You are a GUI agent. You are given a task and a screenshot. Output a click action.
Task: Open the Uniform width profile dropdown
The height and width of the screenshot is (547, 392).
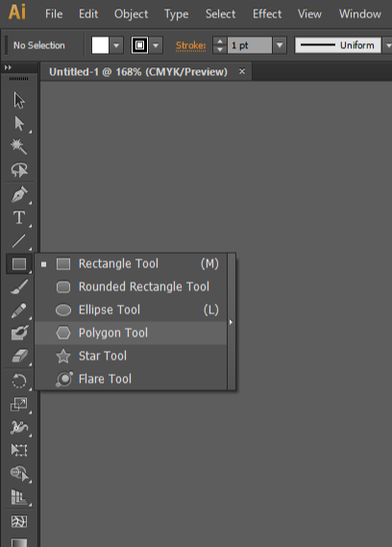point(388,45)
